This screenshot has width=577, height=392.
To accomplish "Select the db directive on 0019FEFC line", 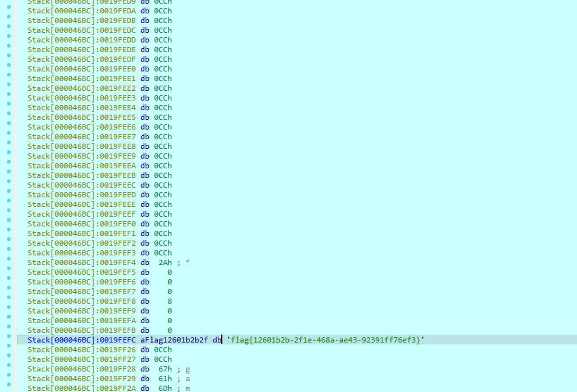I will [x=217, y=340].
